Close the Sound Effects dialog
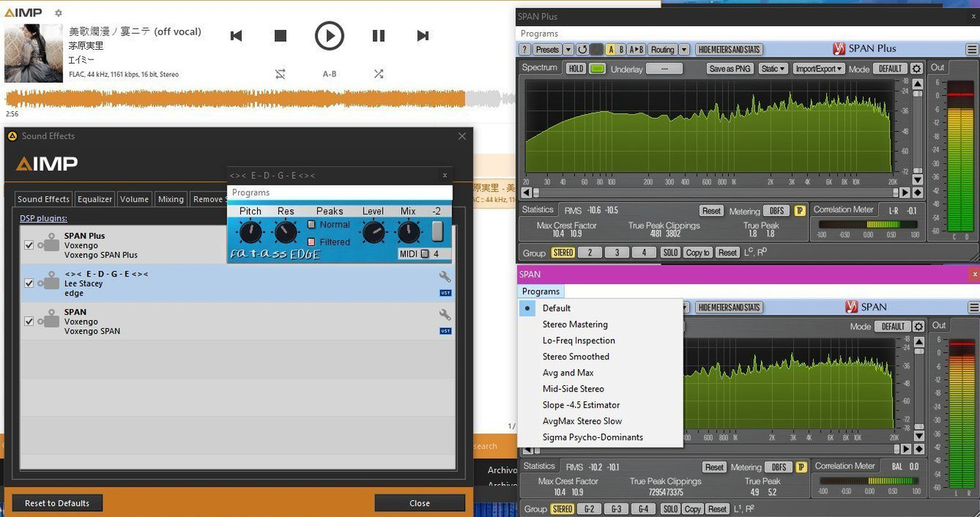 (420, 503)
